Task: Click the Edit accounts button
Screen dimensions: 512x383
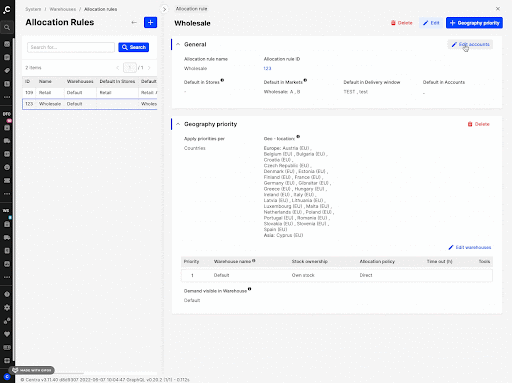Action: (x=470, y=44)
